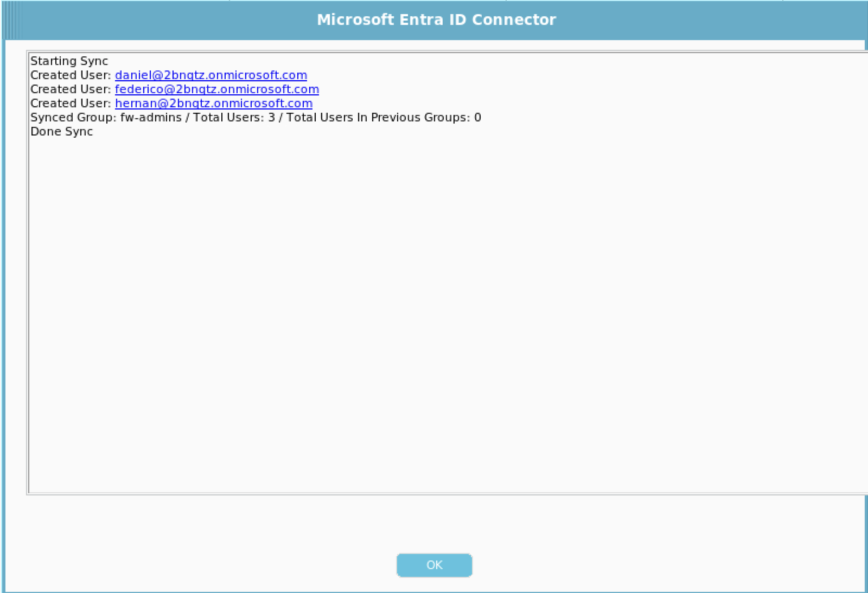Open federico@2bnqtz.onmicrosoft.com link

point(217,89)
